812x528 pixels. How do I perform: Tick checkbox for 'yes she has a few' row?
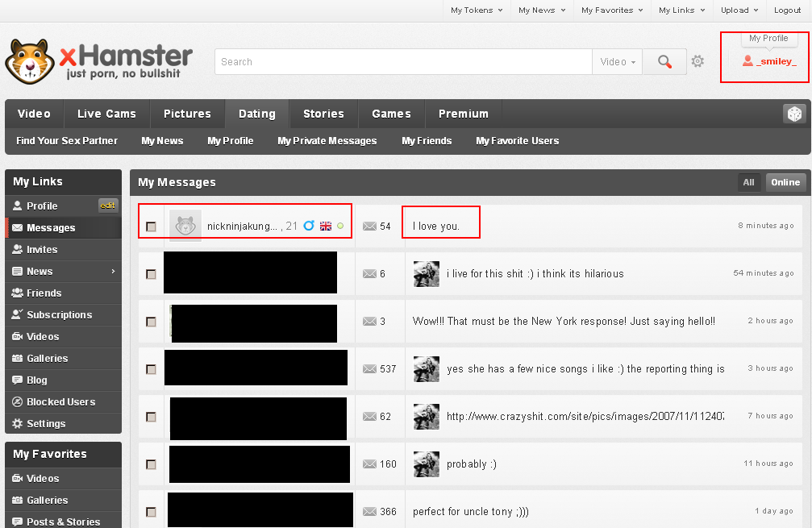tap(152, 369)
